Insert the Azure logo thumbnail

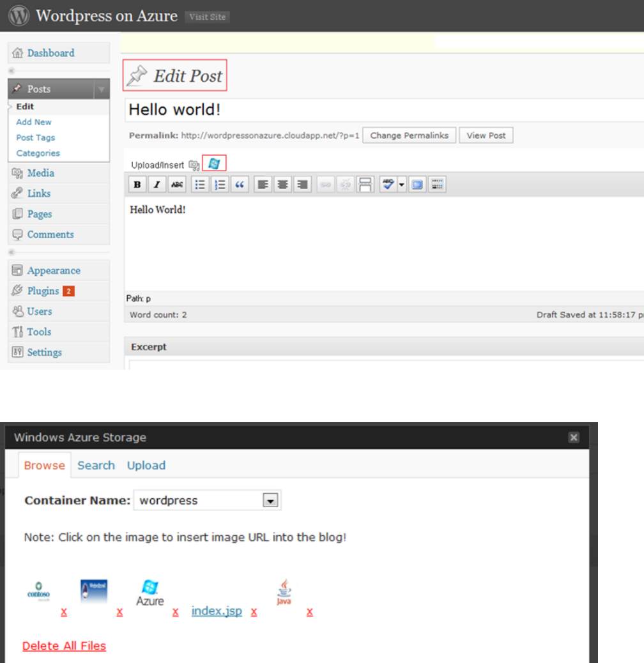click(x=150, y=593)
